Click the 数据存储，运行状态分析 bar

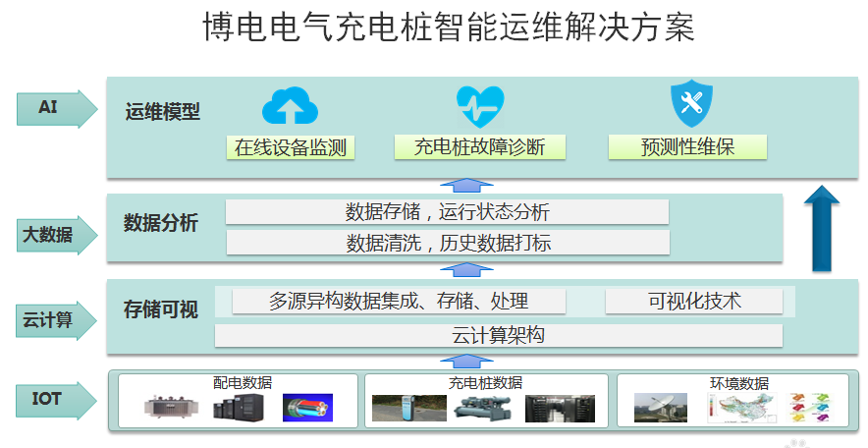click(x=447, y=212)
